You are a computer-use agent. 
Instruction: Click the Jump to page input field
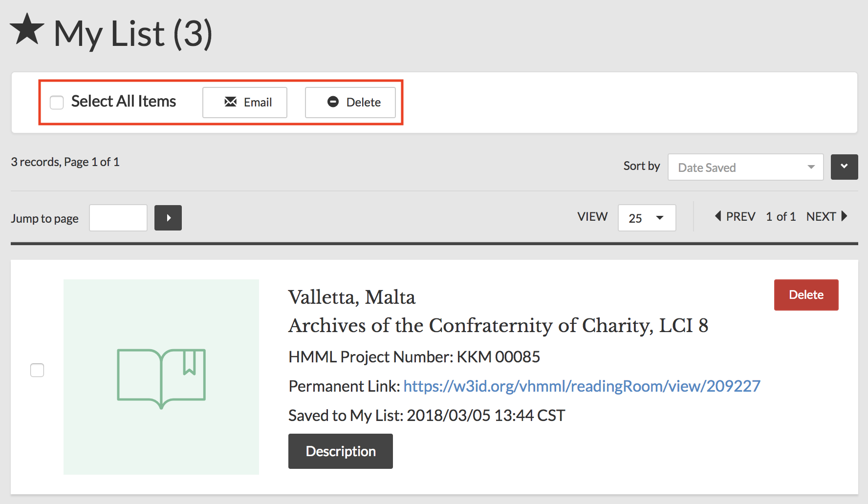coord(118,218)
